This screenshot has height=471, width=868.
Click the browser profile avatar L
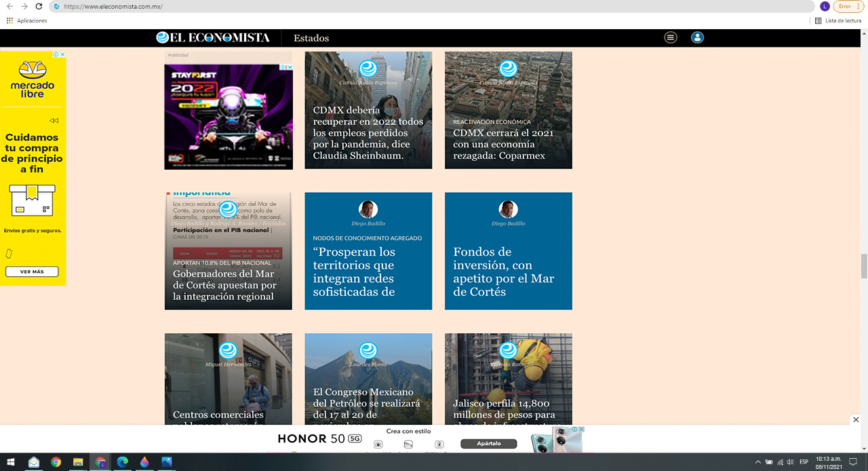[x=825, y=6]
